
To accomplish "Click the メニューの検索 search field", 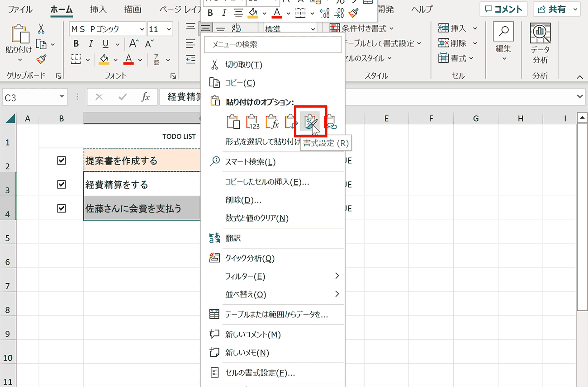I will click(x=273, y=45).
